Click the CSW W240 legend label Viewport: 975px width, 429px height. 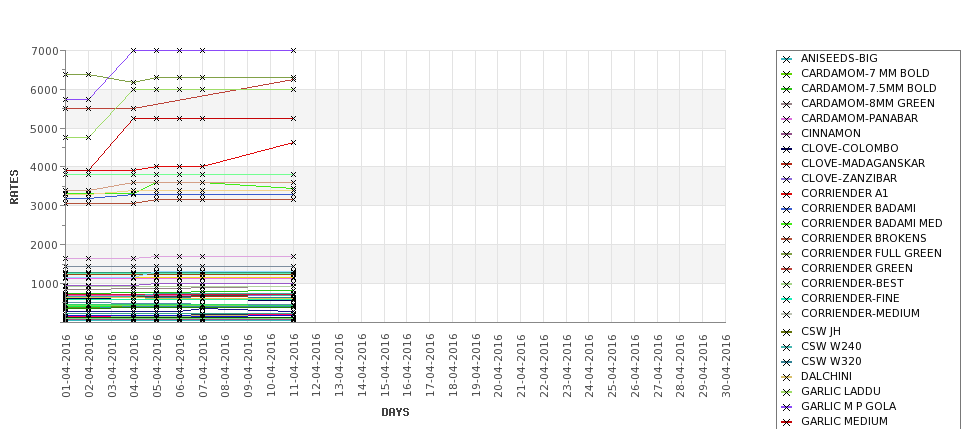pyautogui.click(x=831, y=346)
